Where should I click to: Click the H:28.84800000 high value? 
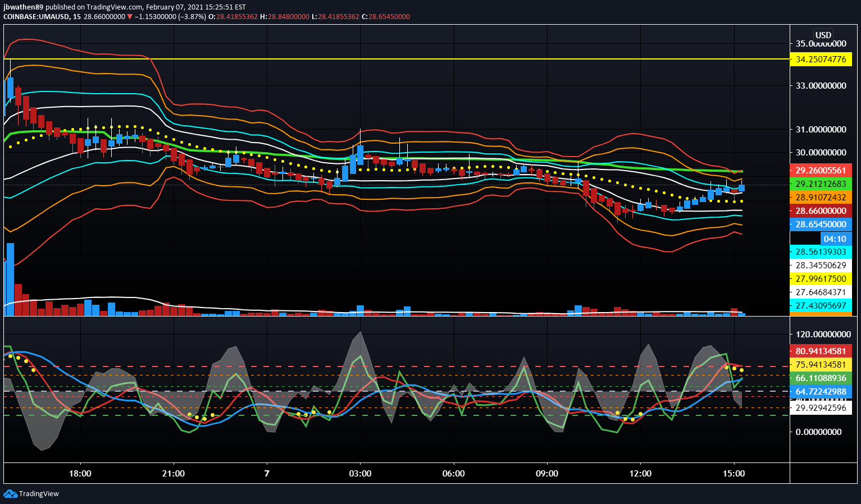(x=285, y=17)
